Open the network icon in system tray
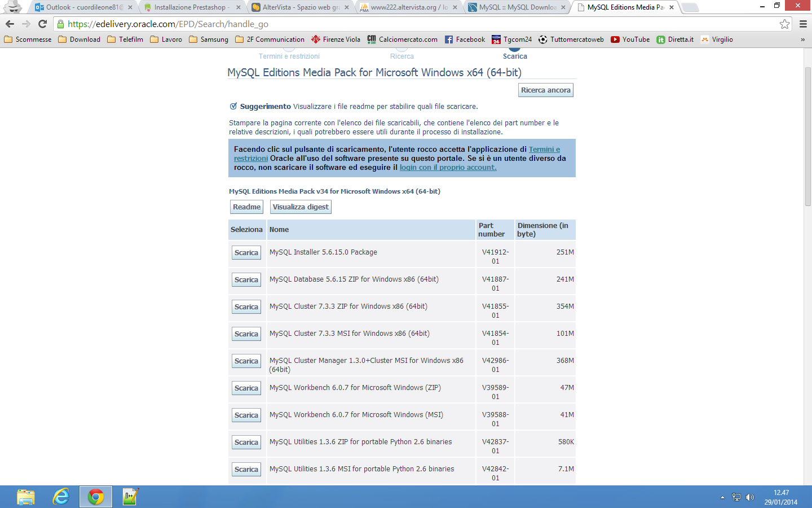Screen dimensions: 812x508 736,497
